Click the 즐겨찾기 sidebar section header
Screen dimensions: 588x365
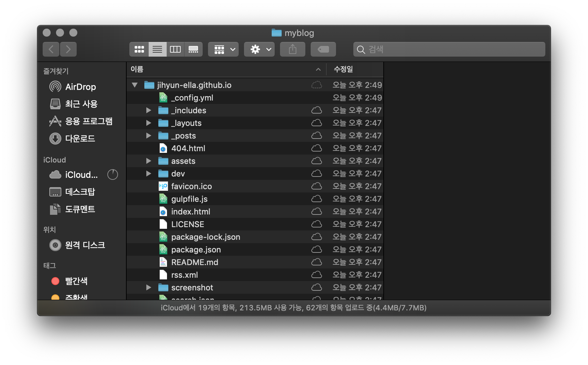pos(56,71)
